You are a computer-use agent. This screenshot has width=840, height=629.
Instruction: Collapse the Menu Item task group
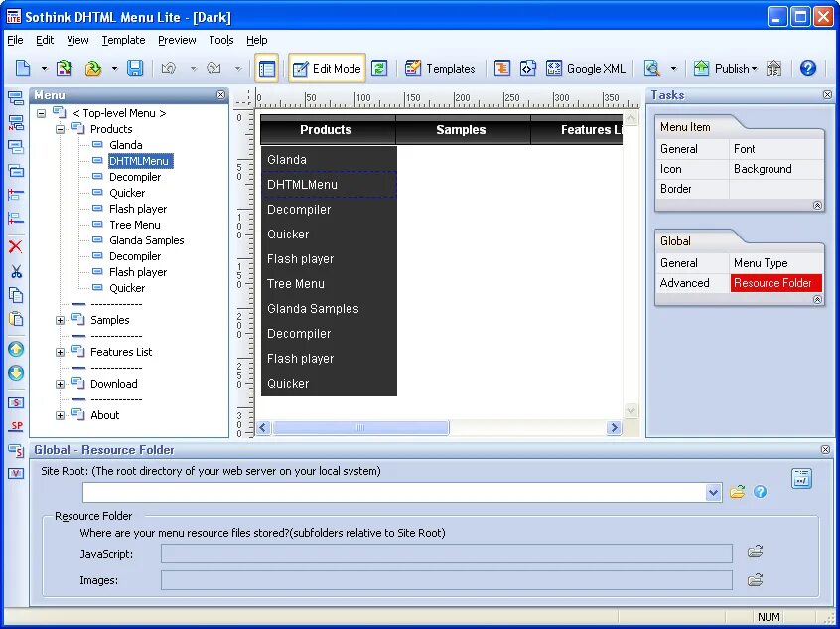817,205
